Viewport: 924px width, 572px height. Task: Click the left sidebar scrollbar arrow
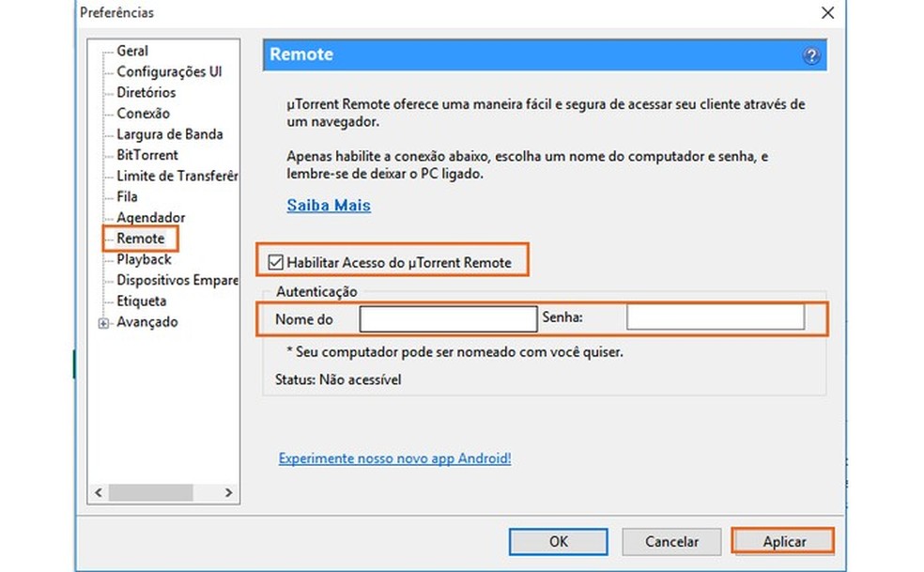pyautogui.click(x=98, y=492)
